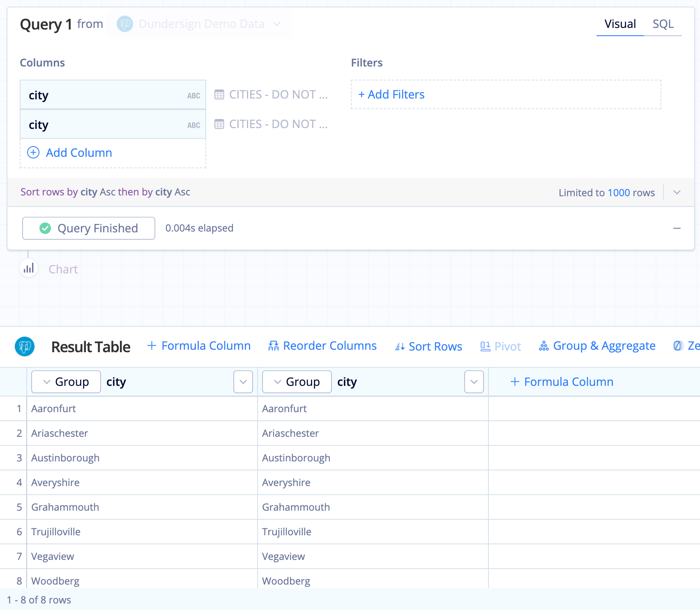The height and width of the screenshot is (610, 700).
Task: Click the Dundersign database elephant icon
Action: [125, 24]
